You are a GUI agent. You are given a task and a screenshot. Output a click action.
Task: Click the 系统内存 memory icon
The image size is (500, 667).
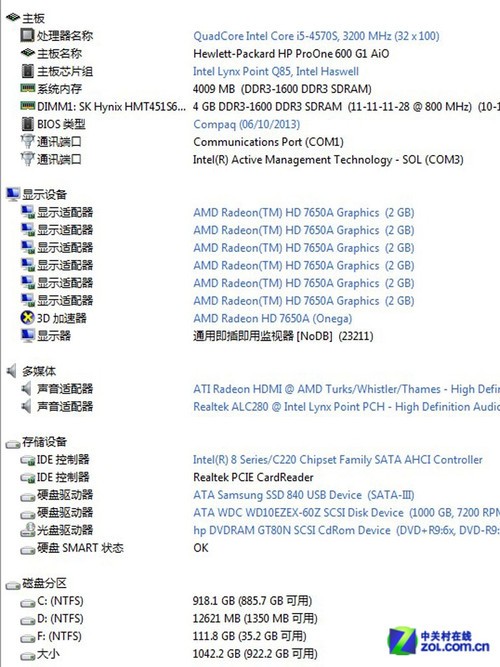tap(28, 88)
